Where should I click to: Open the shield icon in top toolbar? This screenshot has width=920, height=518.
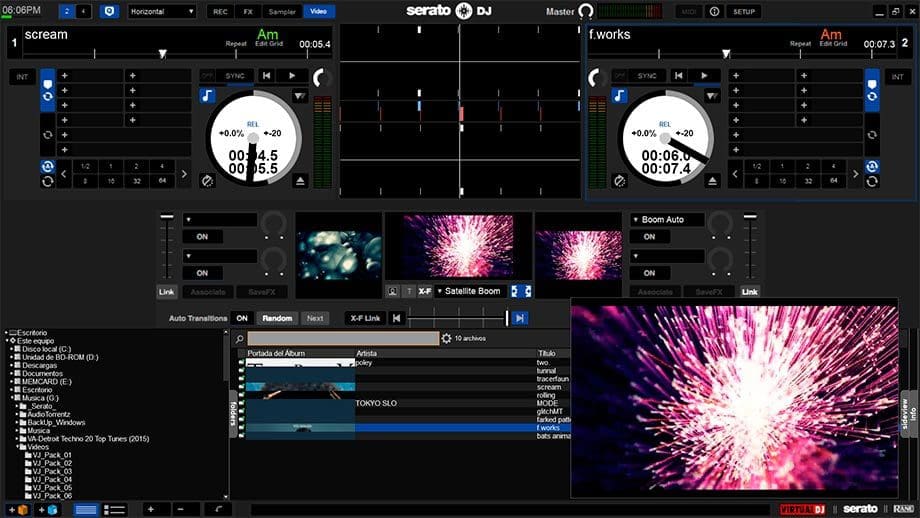[x=109, y=11]
